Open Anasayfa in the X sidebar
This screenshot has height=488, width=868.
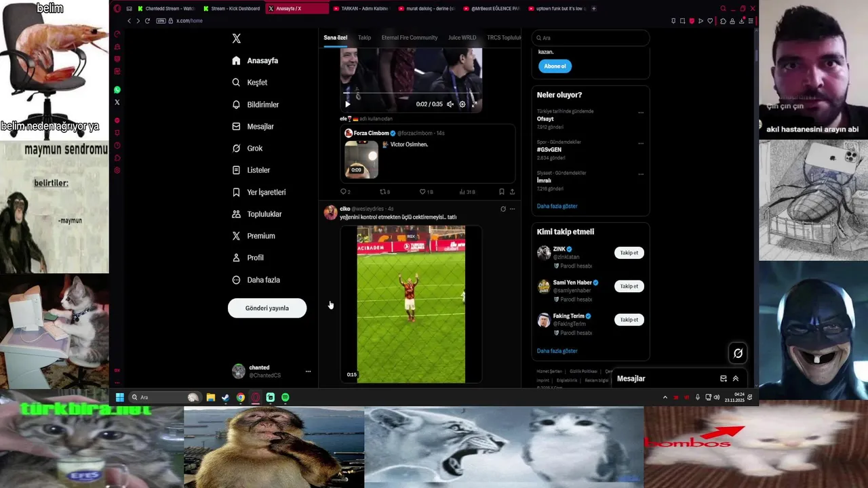(x=255, y=60)
